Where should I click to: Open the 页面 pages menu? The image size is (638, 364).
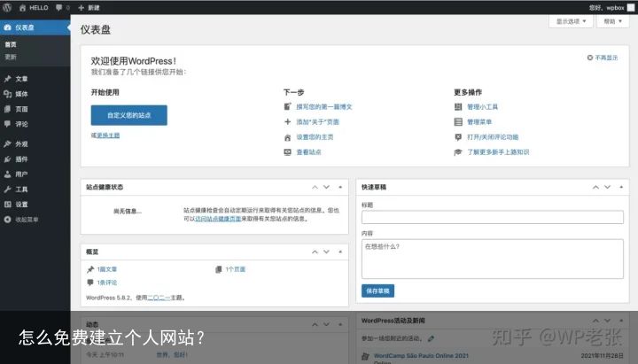[x=35, y=109]
